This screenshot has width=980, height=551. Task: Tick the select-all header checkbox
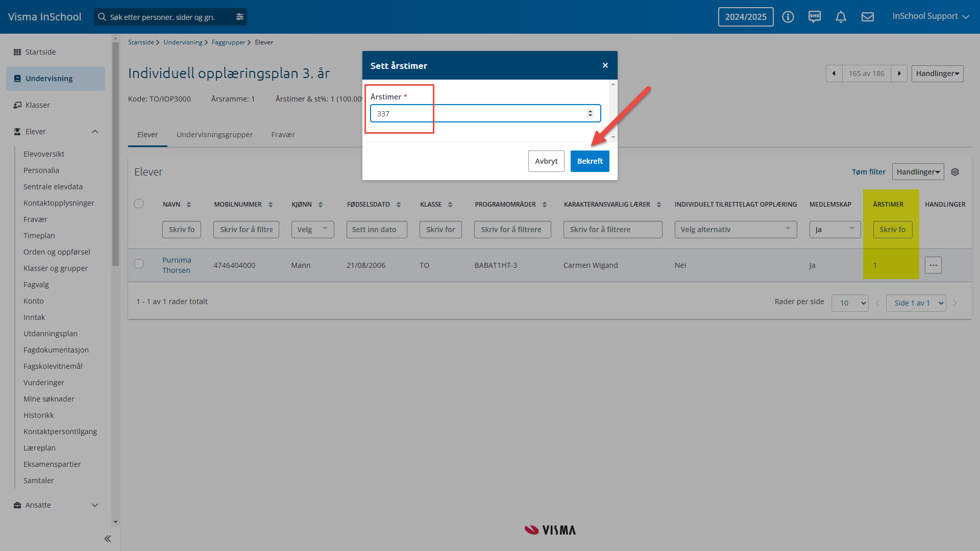click(x=139, y=204)
